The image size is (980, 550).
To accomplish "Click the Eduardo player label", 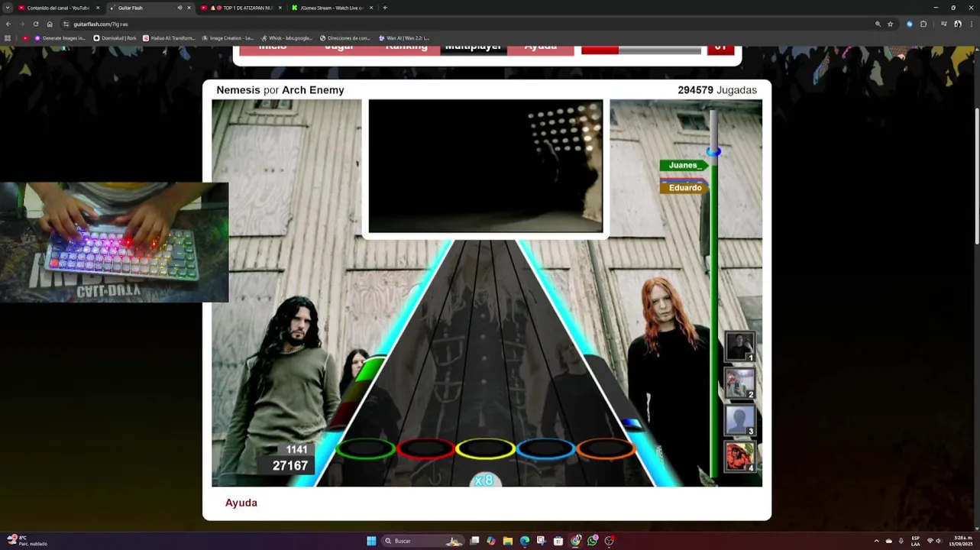I will (684, 188).
